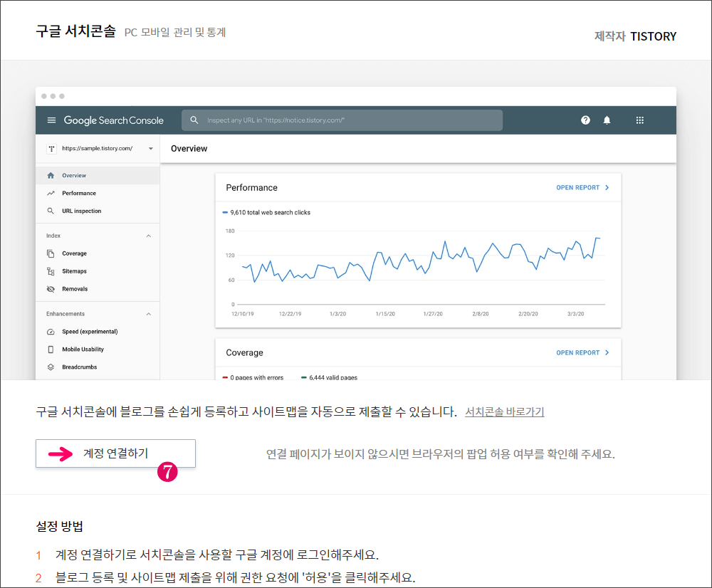Click the 계정 연결하기 button
712x588 pixels.
pyautogui.click(x=116, y=453)
